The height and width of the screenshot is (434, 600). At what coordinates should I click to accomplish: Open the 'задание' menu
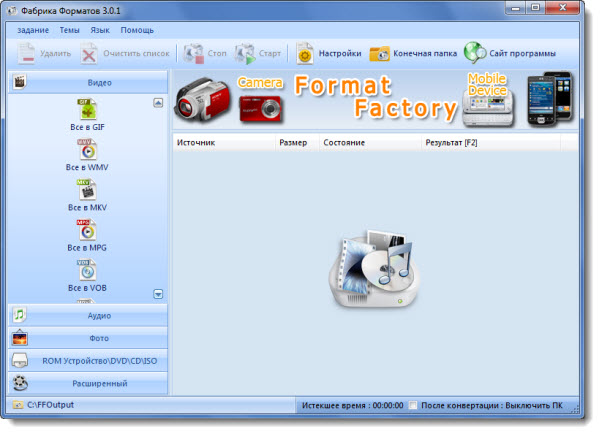pos(32,30)
